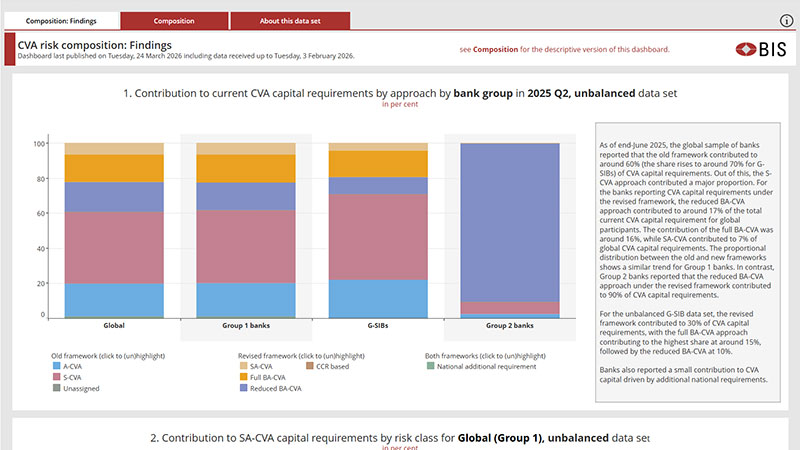Click the Old framework legend heading

(x=108, y=356)
